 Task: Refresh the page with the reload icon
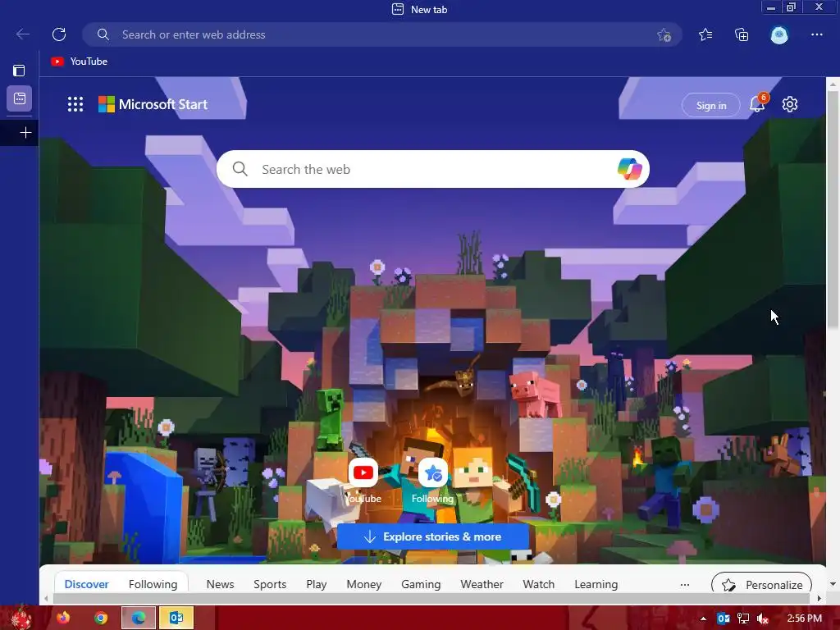tap(59, 34)
